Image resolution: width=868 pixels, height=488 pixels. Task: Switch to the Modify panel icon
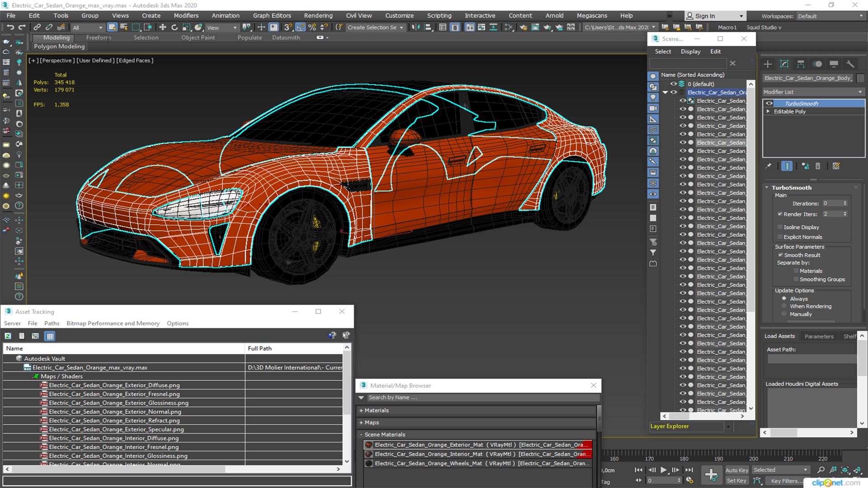[x=784, y=64]
